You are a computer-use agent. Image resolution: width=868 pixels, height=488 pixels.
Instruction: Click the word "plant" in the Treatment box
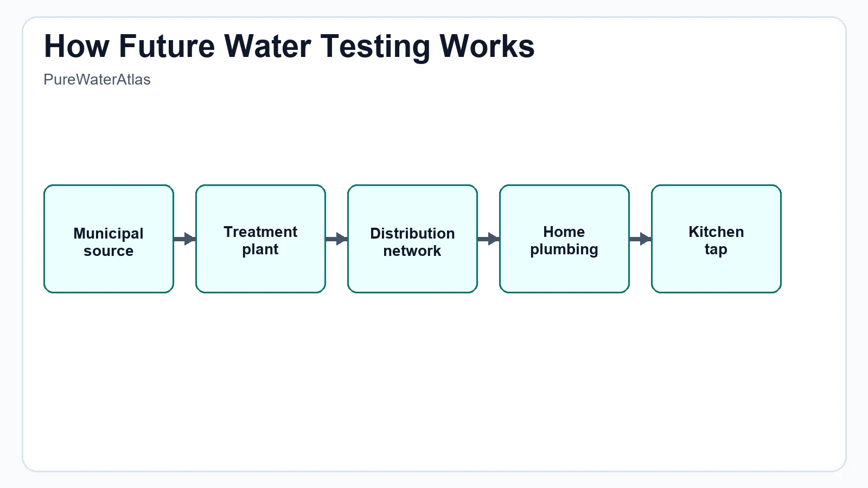[260, 249]
